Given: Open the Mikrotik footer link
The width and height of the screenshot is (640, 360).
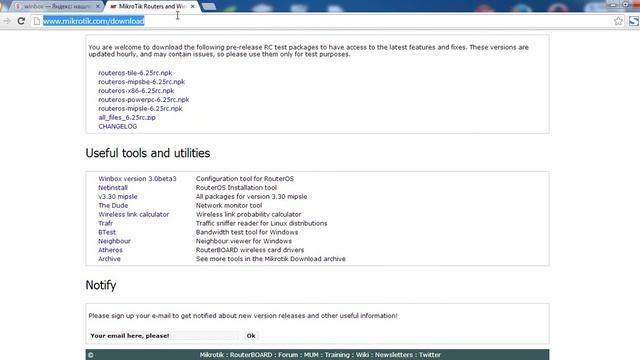Looking at the screenshot, I should pos(211,355).
